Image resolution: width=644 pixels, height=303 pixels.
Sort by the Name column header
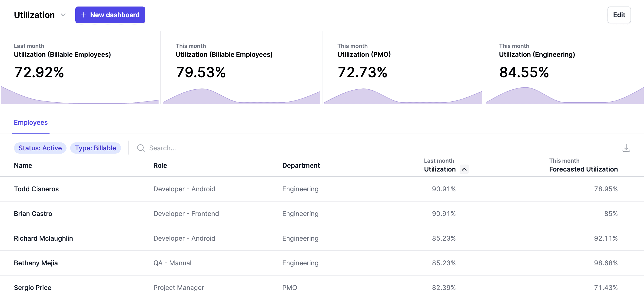[x=23, y=165]
